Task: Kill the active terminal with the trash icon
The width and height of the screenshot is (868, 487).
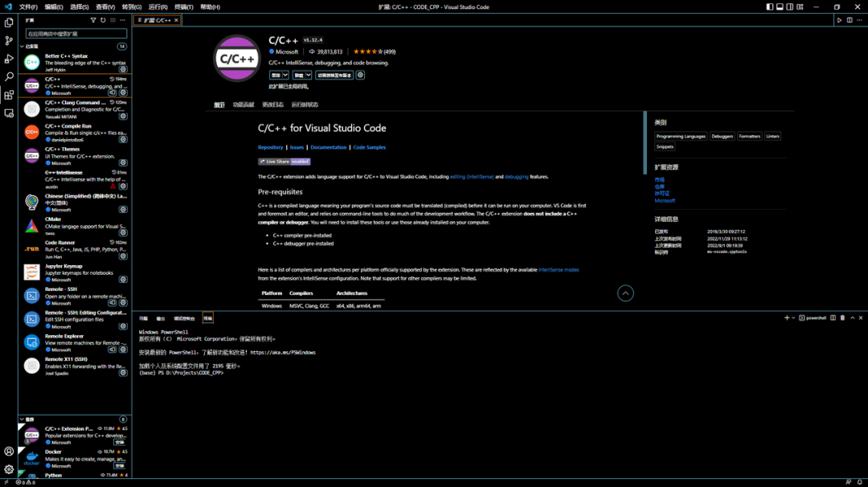Action: point(842,317)
